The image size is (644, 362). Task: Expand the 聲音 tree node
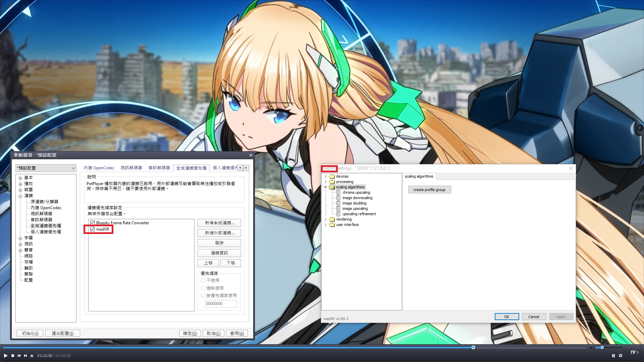(x=20, y=250)
